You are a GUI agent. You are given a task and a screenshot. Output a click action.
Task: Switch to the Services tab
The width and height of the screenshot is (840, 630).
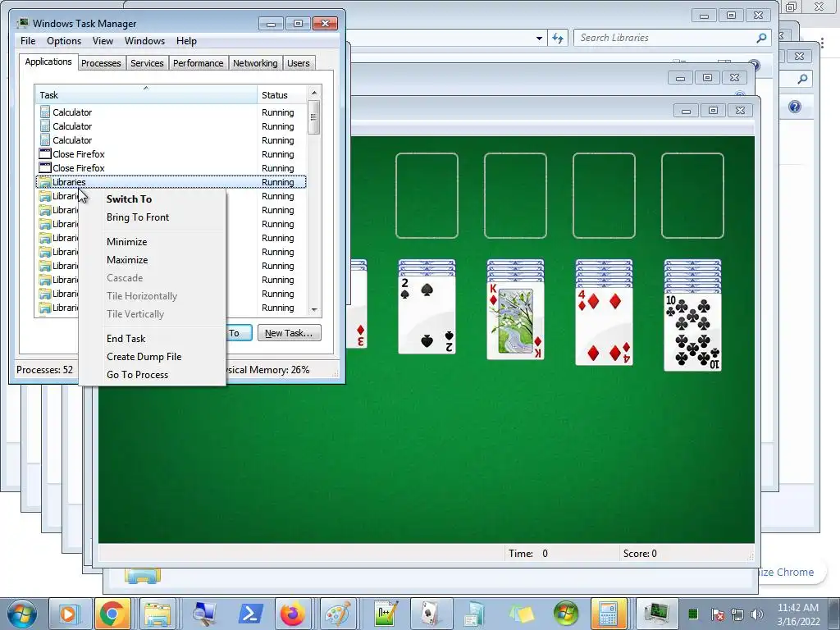point(147,63)
